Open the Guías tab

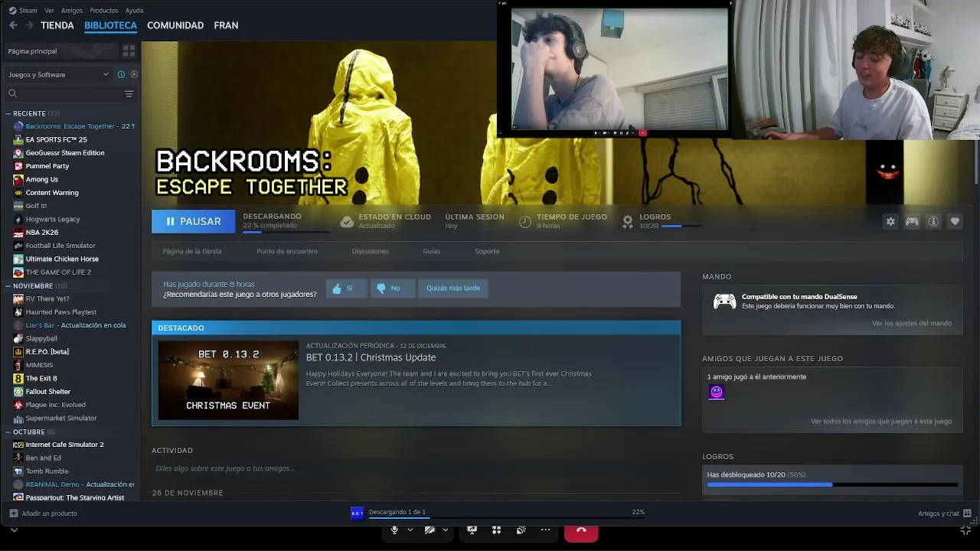tap(431, 251)
